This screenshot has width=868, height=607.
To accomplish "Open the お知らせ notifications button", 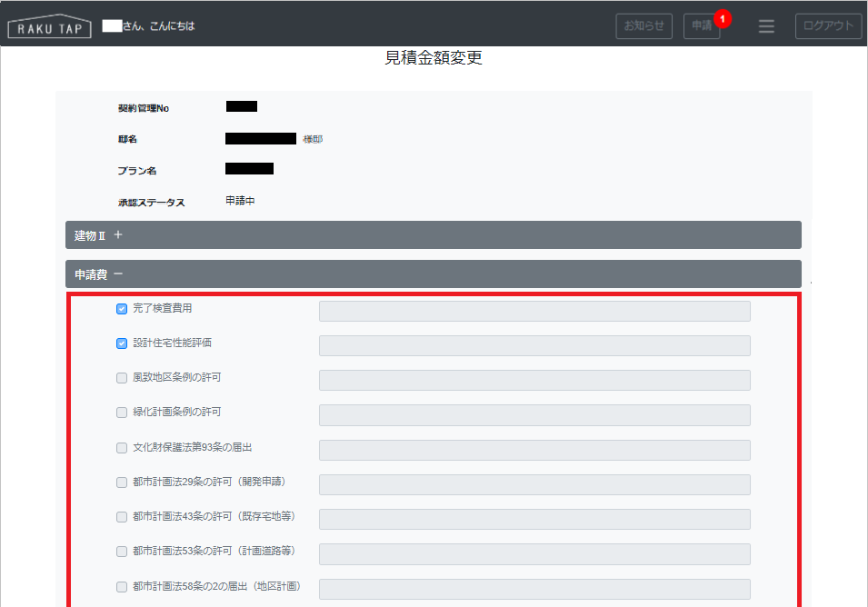I will point(644,26).
